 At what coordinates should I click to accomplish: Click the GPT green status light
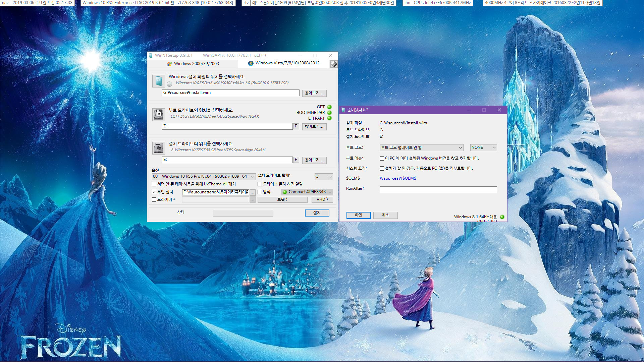(329, 107)
